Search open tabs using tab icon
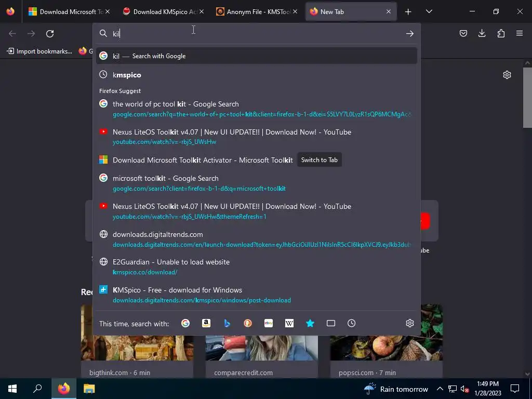The width and height of the screenshot is (532, 399). click(x=331, y=323)
